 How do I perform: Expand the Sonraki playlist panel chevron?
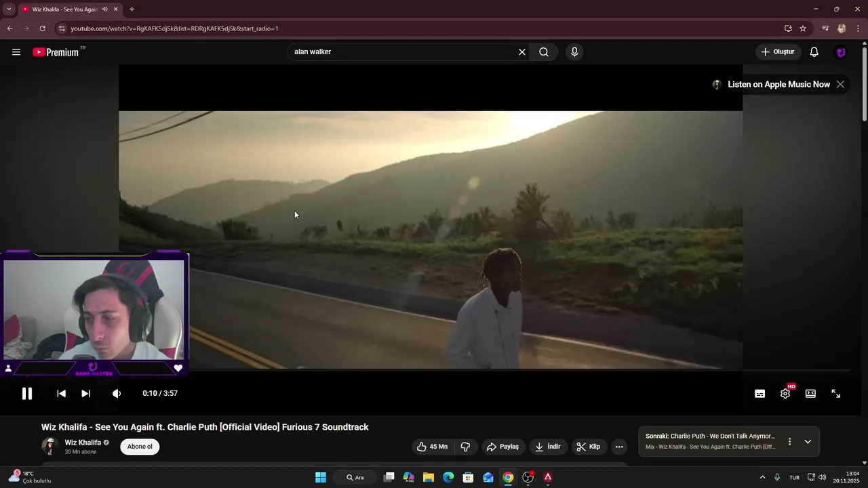coord(808,442)
